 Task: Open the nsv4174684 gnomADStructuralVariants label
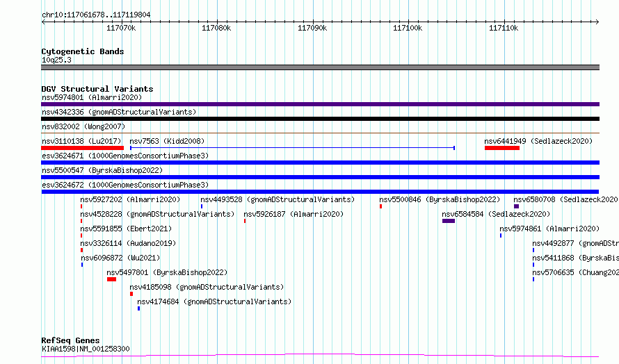tap(214, 301)
